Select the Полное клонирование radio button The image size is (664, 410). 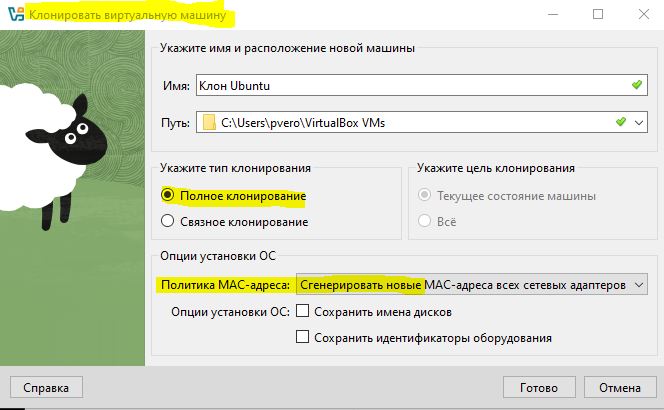[x=168, y=195]
